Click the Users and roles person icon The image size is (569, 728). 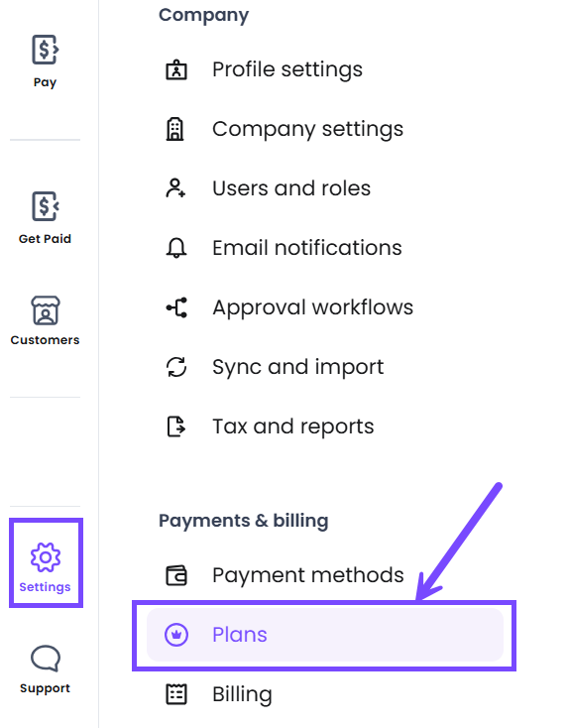(175, 188)
